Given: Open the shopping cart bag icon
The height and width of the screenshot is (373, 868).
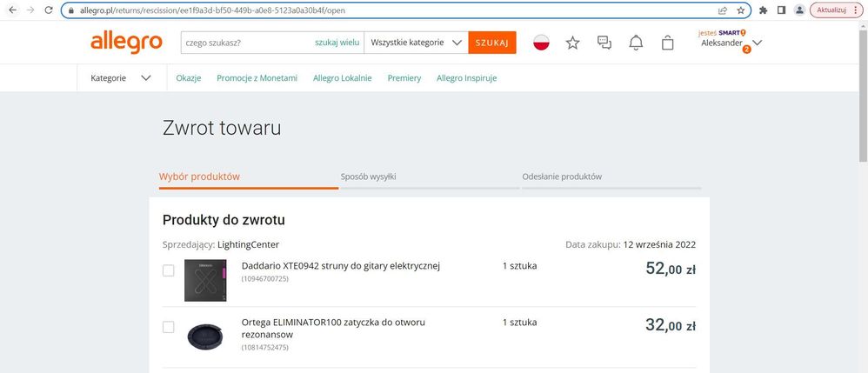Looking at the screenshot, I should pos(668,43).
